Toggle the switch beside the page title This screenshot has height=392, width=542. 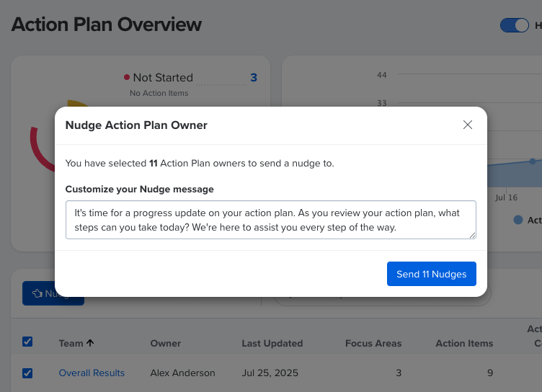pyautogui.click(x=515, y=25)
